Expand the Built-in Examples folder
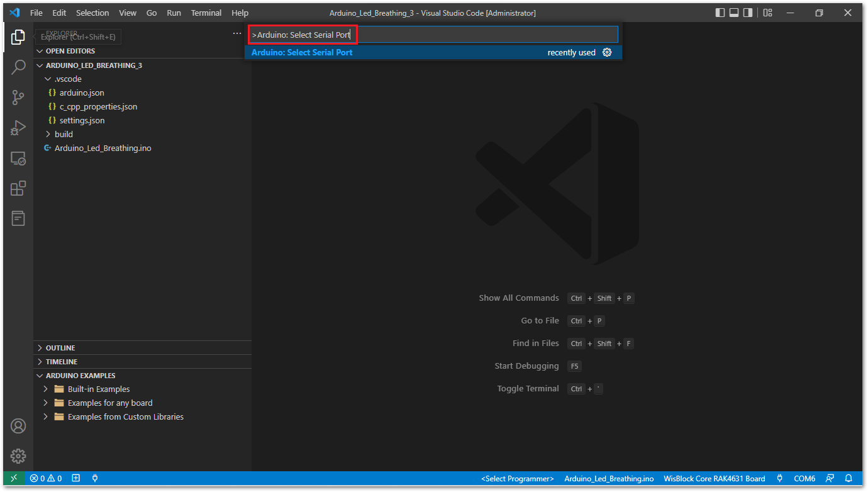 coord(142,389)
